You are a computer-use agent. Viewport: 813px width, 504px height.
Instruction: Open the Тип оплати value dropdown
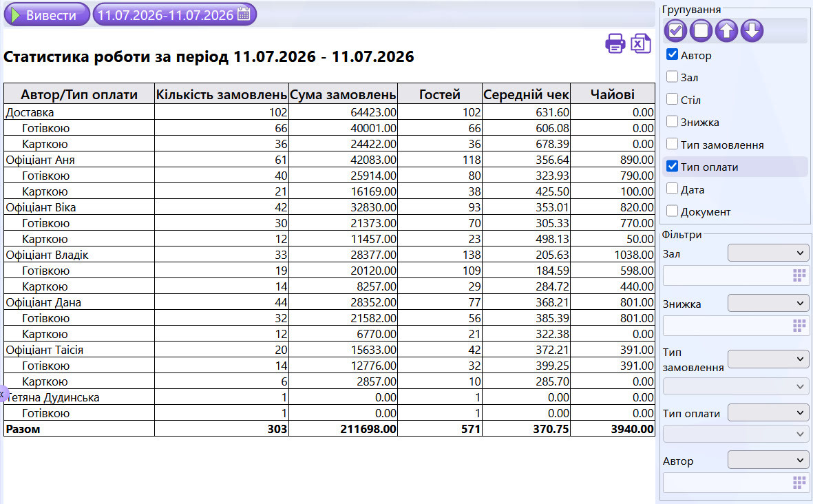(x=736, y=434)
